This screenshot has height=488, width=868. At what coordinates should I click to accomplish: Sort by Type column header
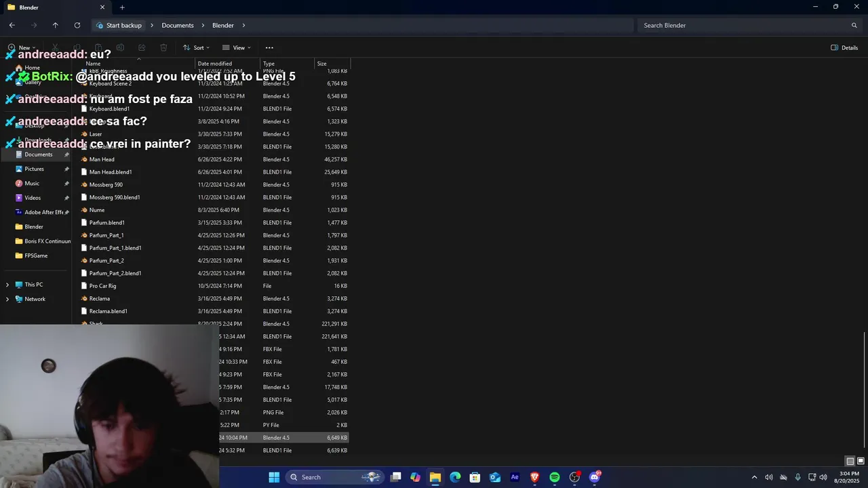pyautogui.click(x=287, y=64)
